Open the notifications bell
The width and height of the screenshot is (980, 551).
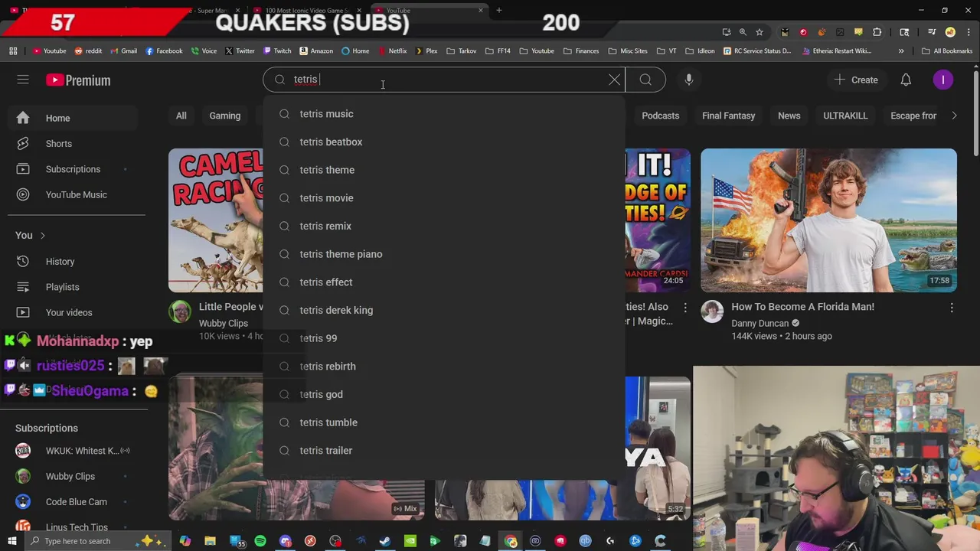(x=906, y=80)
